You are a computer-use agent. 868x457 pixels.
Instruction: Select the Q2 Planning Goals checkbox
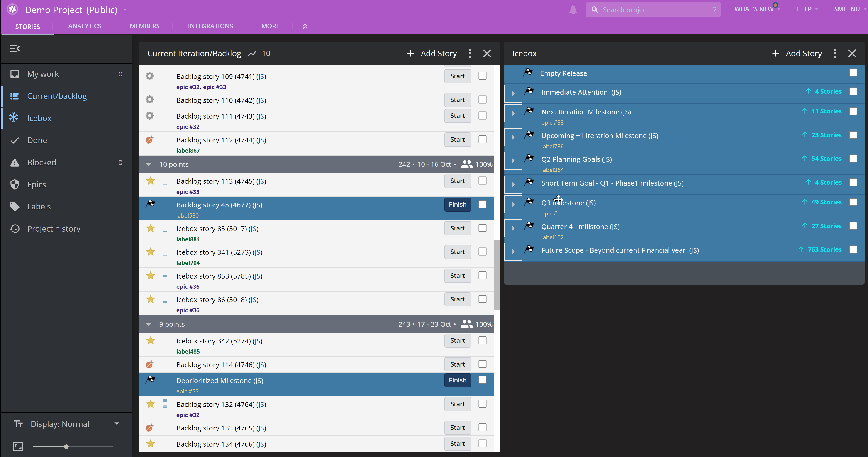pos(853,158)
